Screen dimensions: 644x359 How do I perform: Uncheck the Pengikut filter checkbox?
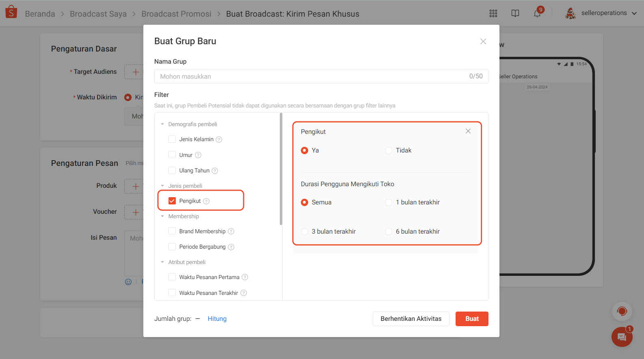click(x=172, y=201)
